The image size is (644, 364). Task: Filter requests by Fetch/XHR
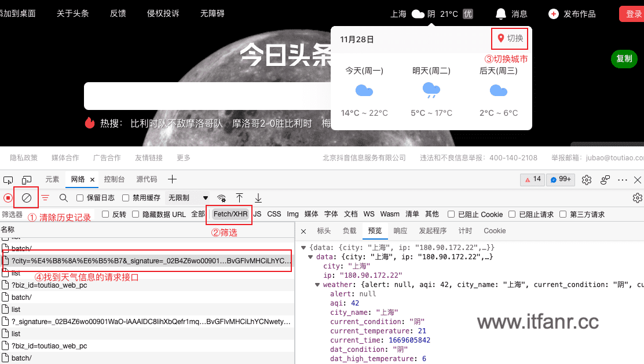click(x=230, y=214)
